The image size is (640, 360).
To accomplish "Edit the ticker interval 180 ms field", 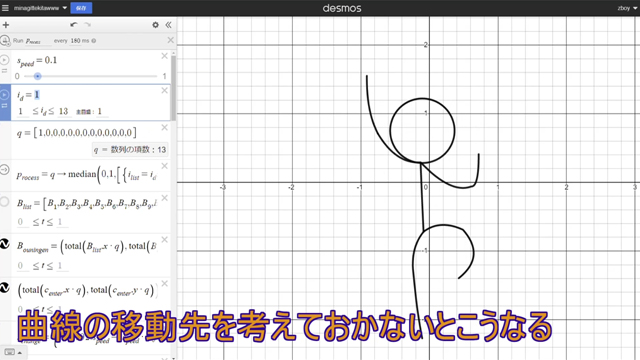I will pos(79,40).
